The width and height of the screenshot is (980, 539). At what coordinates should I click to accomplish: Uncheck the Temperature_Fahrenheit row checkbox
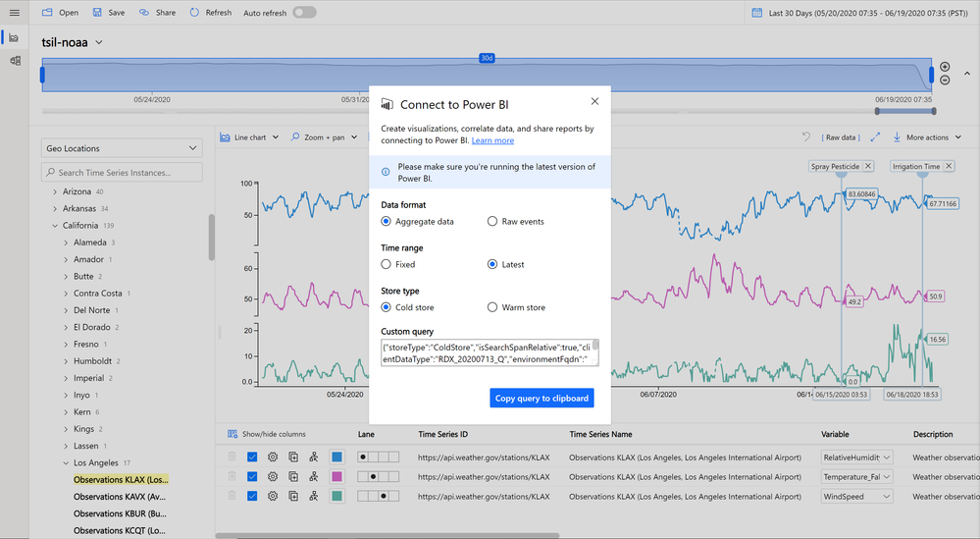[x=252, y=476]
